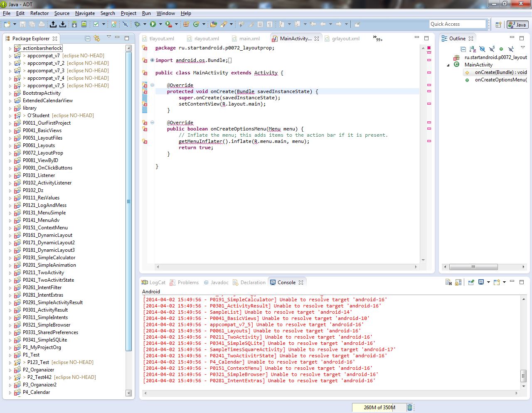
Task: Collapse All in the Outline view
Action: (463, 49)
